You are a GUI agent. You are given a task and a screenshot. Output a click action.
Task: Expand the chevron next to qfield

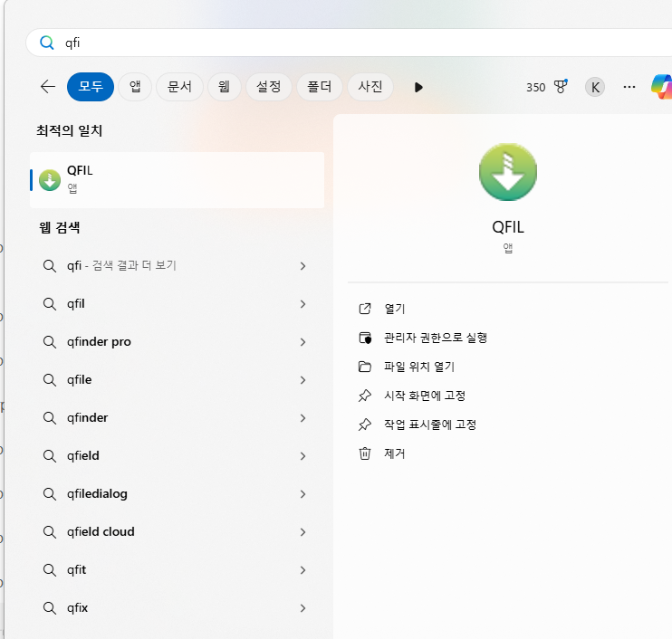click(303, 456)
